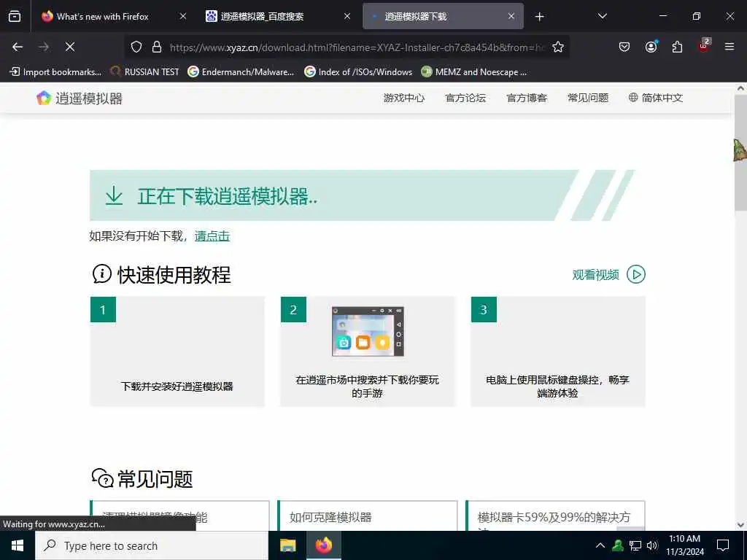747x560 pixels.
Task: Open Windows Start menu
Action: (18, 545)
